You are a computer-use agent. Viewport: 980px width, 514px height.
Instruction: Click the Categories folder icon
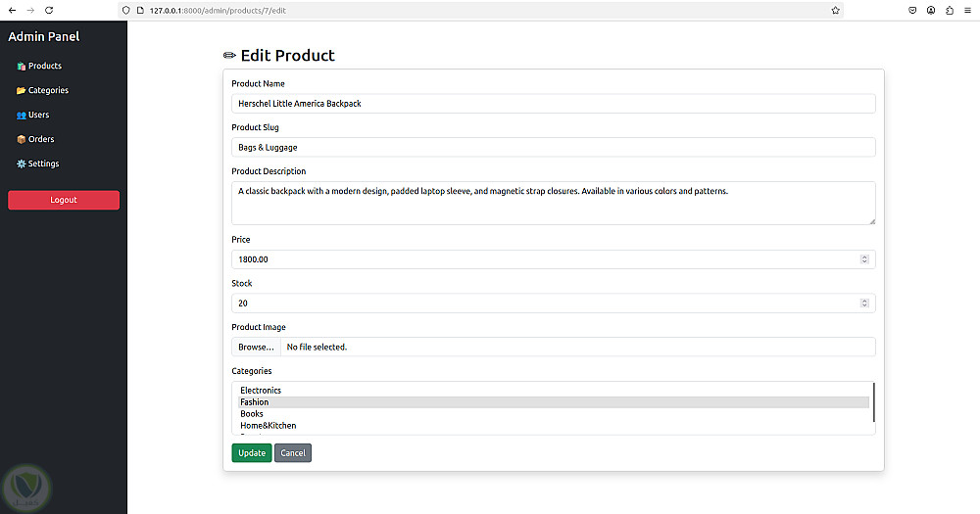point(21,91)
